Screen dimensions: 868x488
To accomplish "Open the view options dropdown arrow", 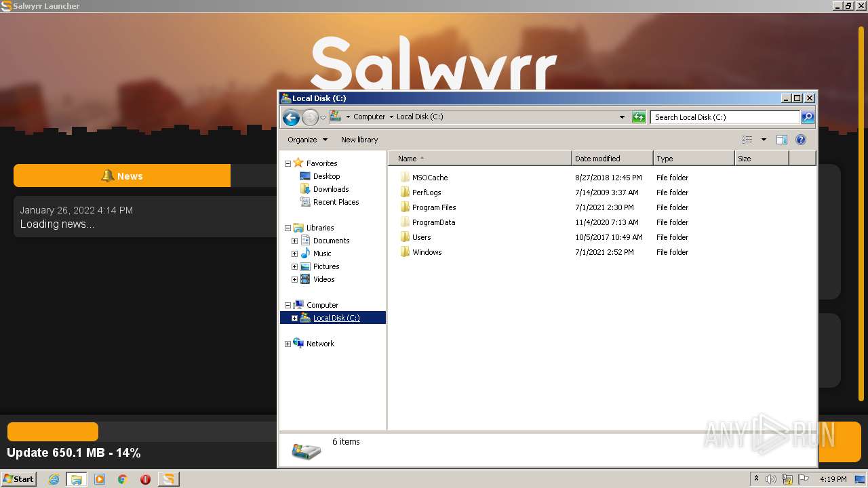I will tap(764, 140).
